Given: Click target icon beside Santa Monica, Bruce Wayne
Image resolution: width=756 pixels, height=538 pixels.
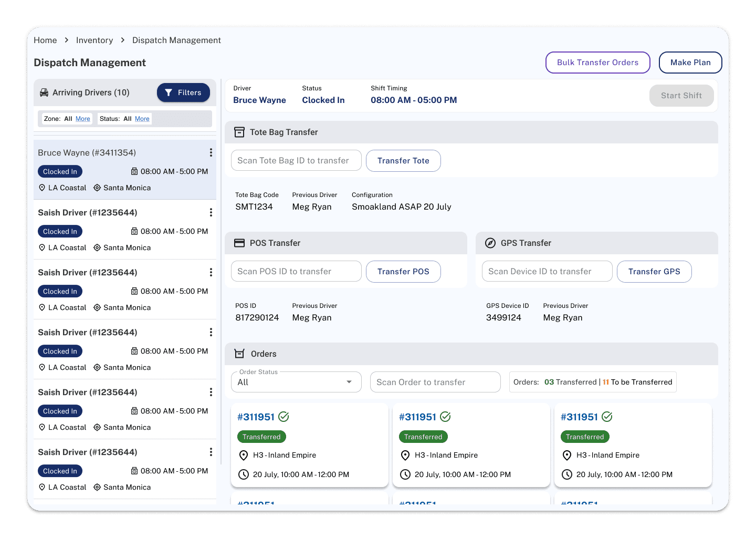Looking at the screenshot, I should point(97,188).
